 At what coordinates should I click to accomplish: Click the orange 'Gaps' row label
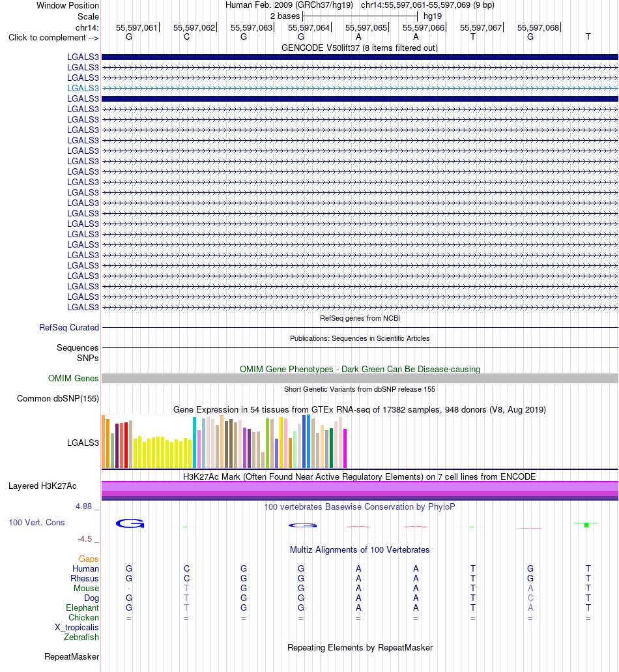pyautogui.click(x=89, y=559)
